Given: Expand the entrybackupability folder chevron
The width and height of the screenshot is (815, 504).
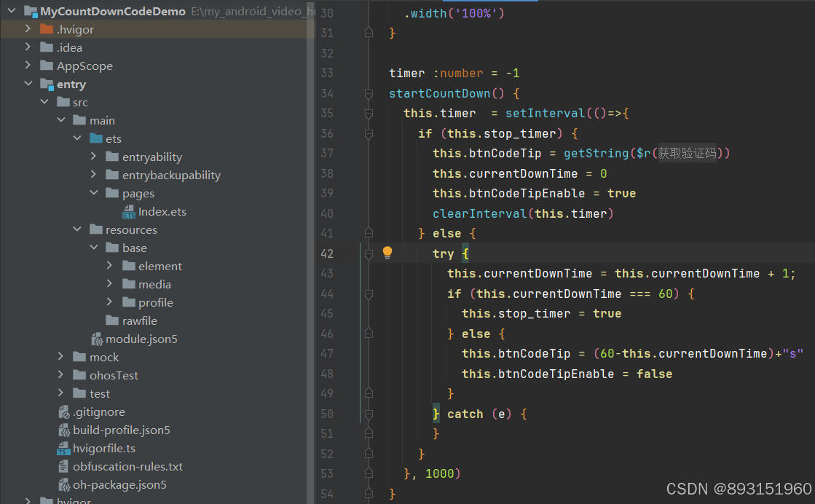Looking at the screenshot, I should [93, 174].
